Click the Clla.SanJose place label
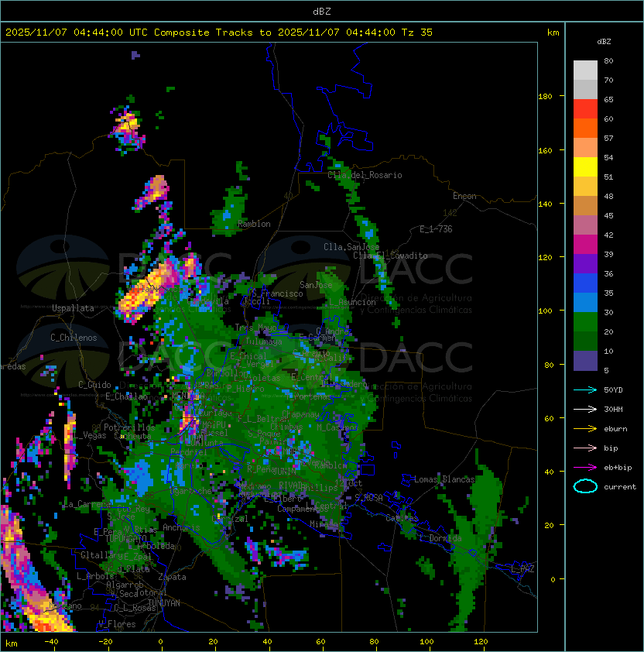Viewport: 644px width, 652px height. pos(351,247)
